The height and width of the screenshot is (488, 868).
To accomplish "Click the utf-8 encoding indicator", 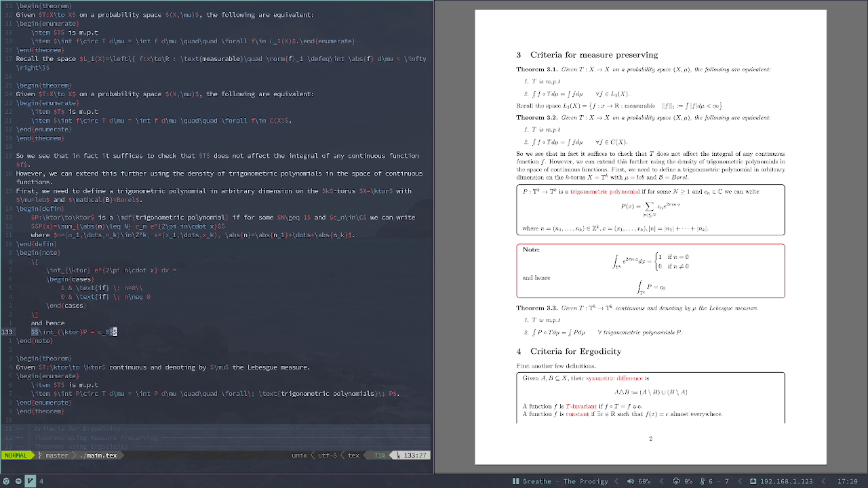I will tap(327, 455).
